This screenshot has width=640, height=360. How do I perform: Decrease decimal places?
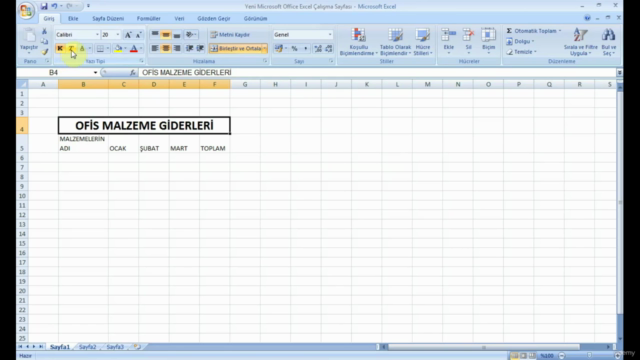[x=329, y=49]
